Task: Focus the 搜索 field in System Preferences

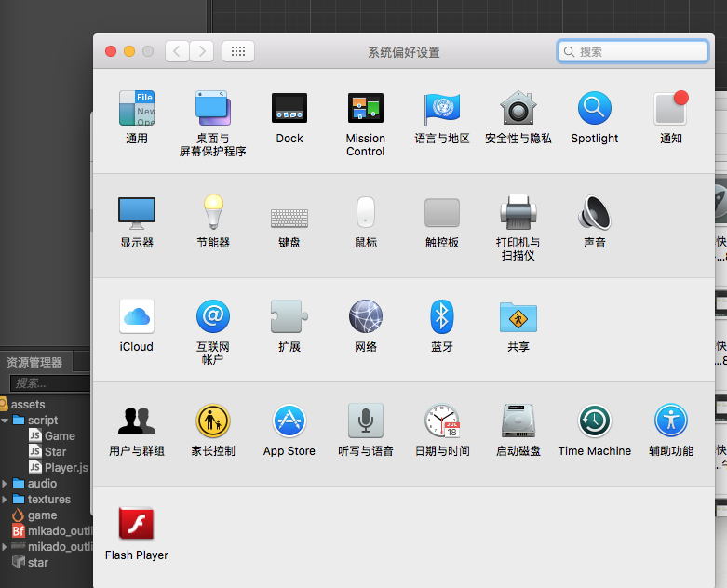Action: tap(632, 51)
